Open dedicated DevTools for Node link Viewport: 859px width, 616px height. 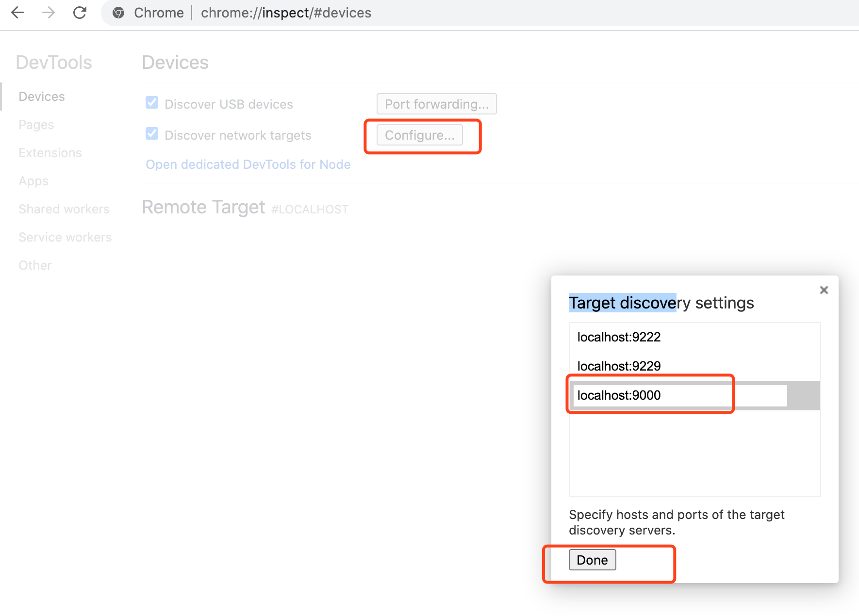248,164
